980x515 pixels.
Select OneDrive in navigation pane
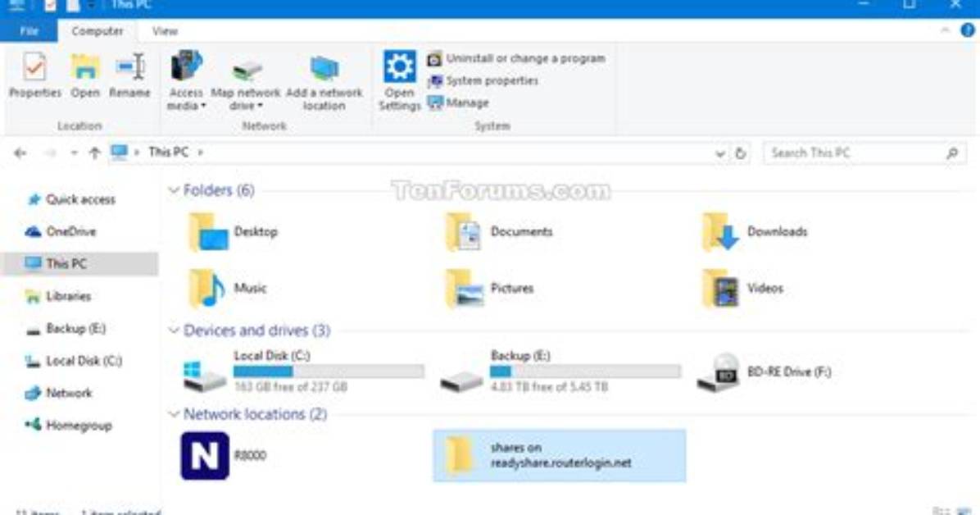pos(61,231)
